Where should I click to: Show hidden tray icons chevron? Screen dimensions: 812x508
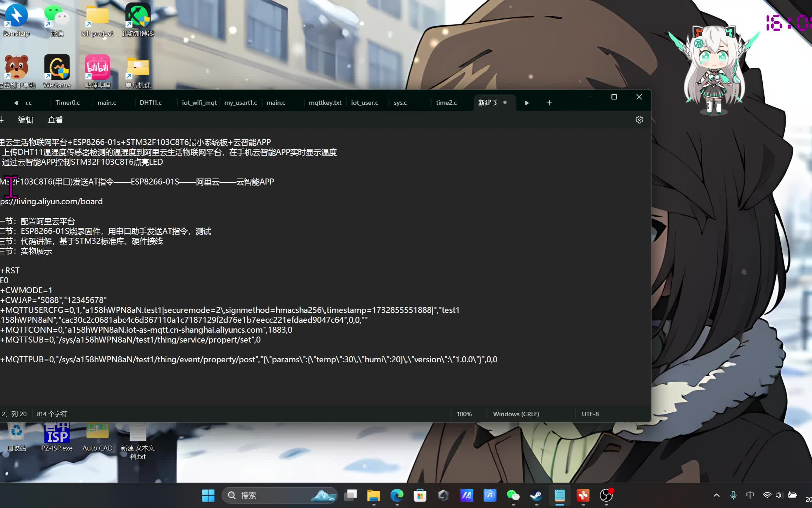[x=716, y=495]
